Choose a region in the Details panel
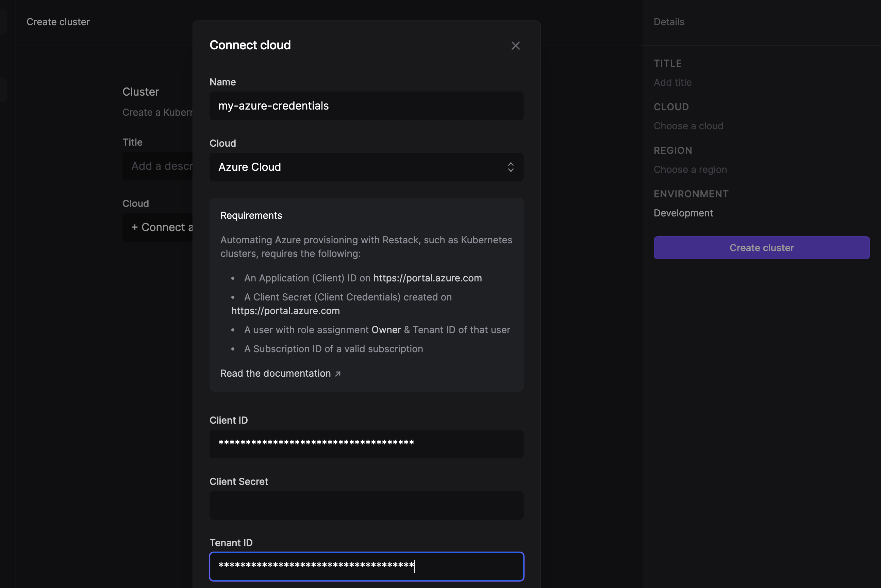 [x=690, y=169]
